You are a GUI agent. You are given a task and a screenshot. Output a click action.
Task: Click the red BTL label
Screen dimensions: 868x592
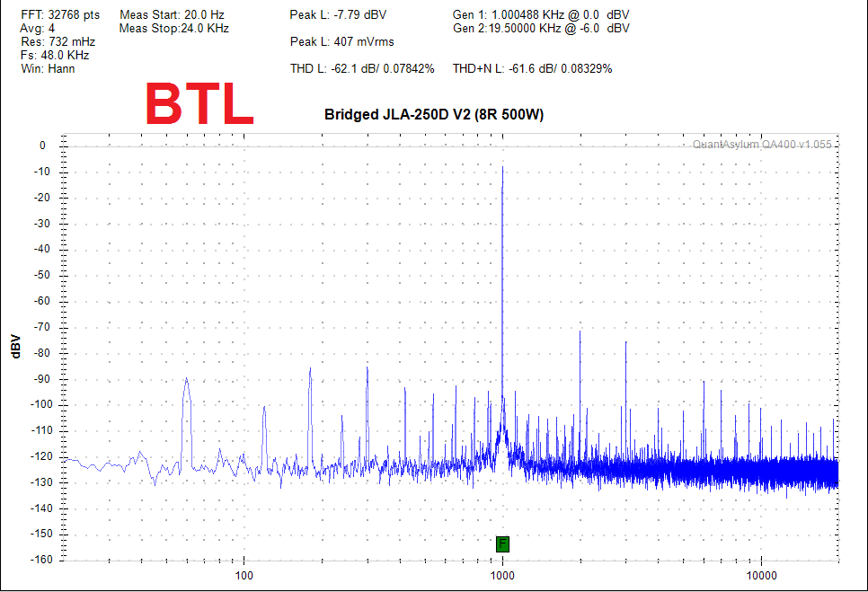click(x=199, y=103)
